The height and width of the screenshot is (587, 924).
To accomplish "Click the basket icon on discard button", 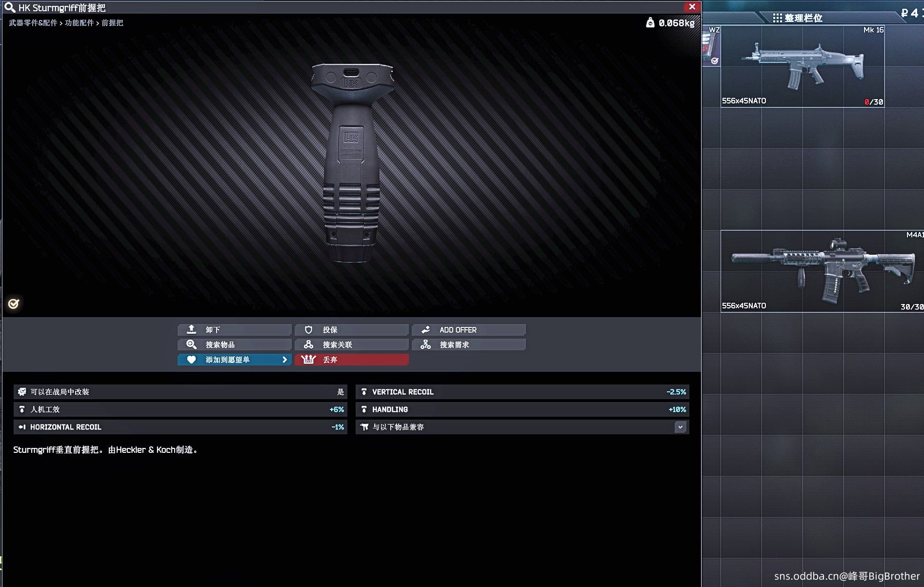I will [308, 360].
